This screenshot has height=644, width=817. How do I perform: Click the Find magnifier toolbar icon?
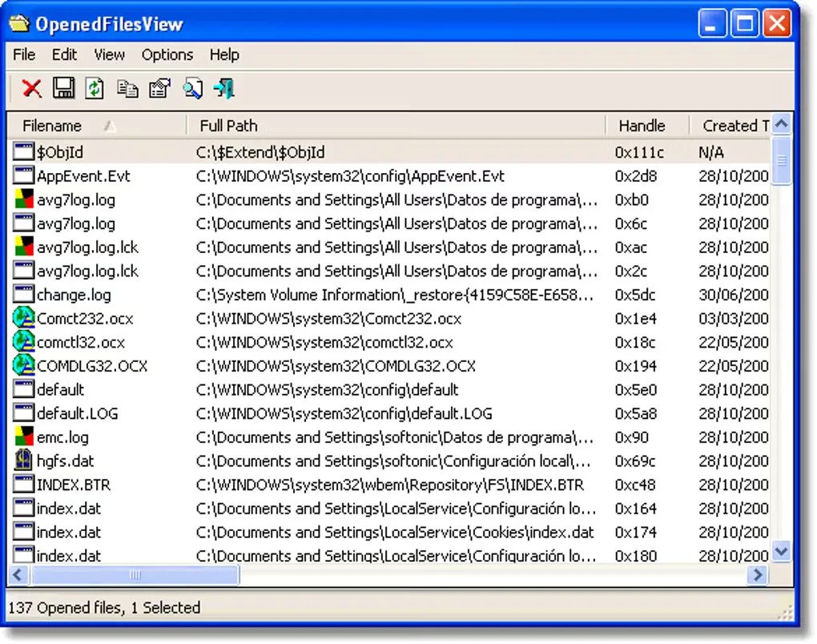tap(193, 88)
